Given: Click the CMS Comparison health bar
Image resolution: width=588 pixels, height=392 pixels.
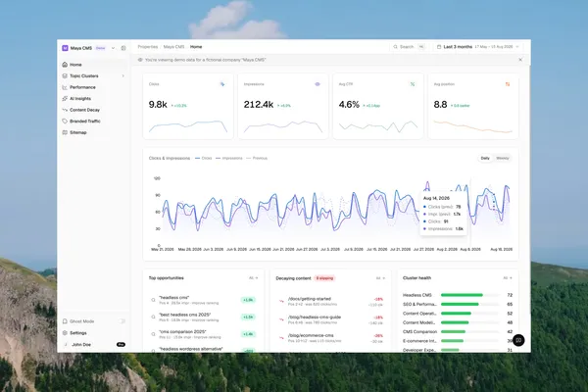Looking at the screenshot, I should pyautogui.click(x=470, y=331).
